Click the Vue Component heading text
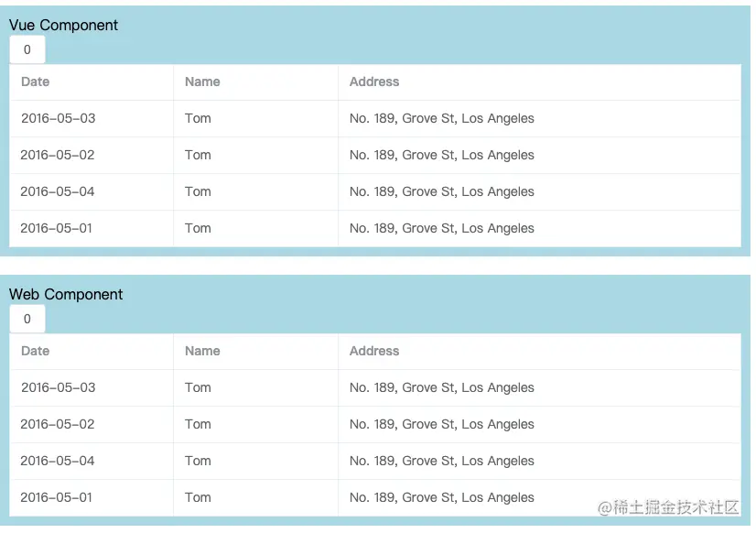 tap(63, 25)
